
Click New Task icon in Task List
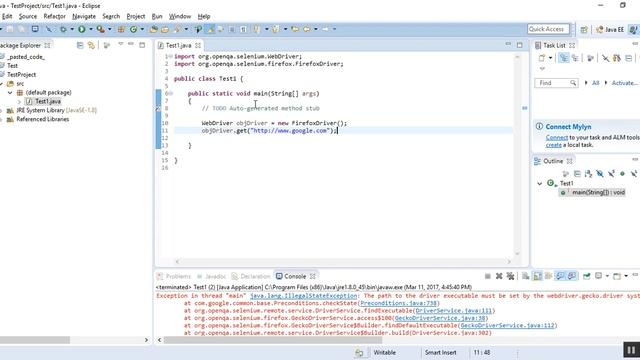(542, 58)
